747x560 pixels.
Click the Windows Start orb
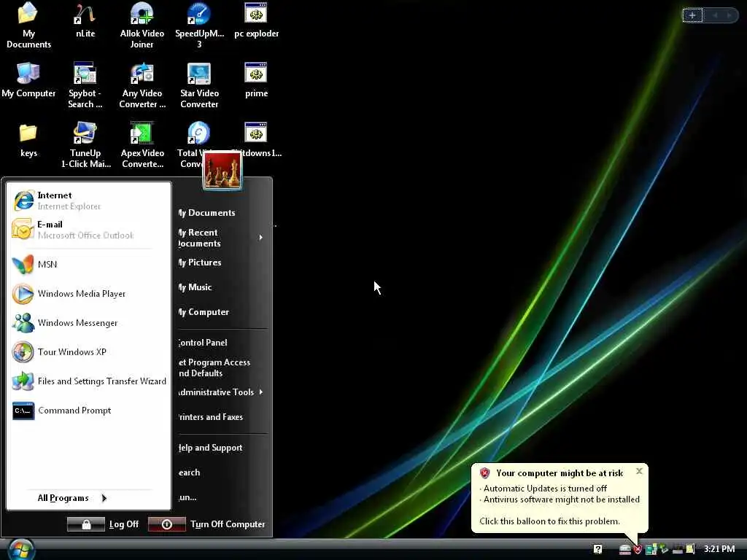coord(21,550)
